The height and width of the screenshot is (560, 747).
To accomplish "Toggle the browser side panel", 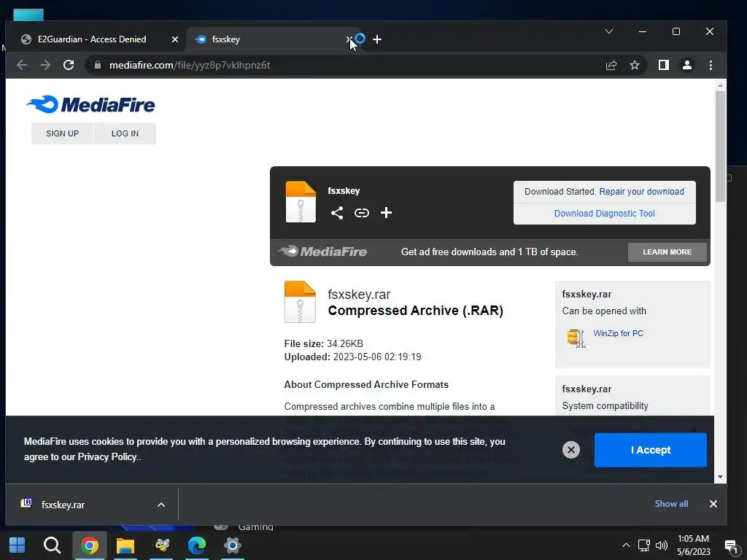I will [663, 65].
